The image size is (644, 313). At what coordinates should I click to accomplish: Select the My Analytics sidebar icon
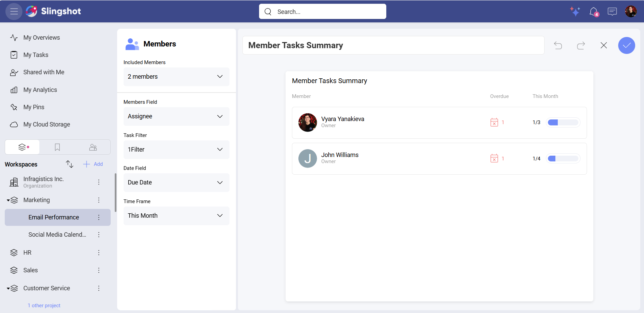14,90
